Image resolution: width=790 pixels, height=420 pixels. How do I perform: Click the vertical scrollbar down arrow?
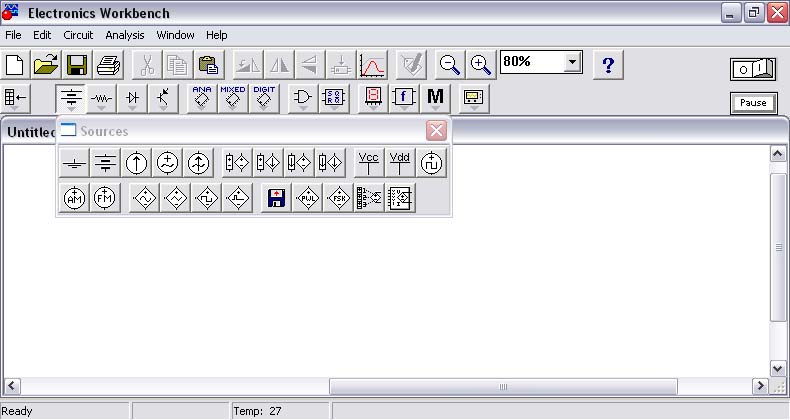click(x=778, y=369)
